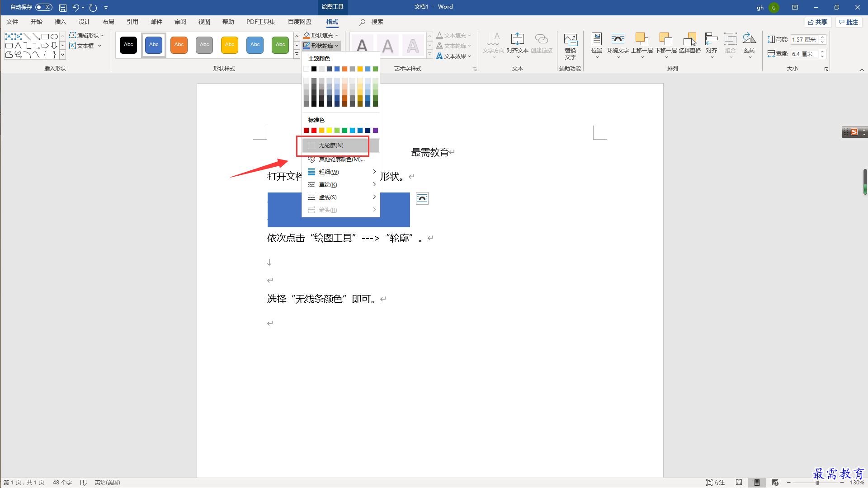Image resolution: width=868 pixels, height=488 pixels.
Task: Expand the shape styles gallery
Action: [297, 54]
